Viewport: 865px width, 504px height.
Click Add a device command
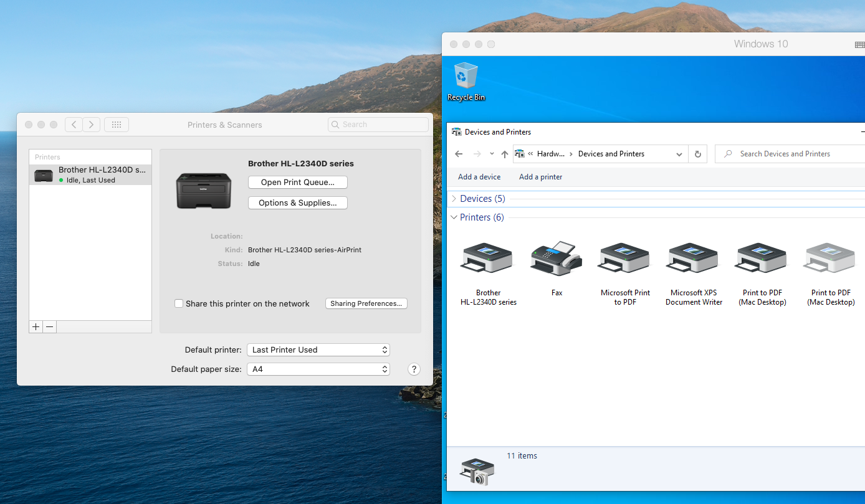(x=479, y=177)
